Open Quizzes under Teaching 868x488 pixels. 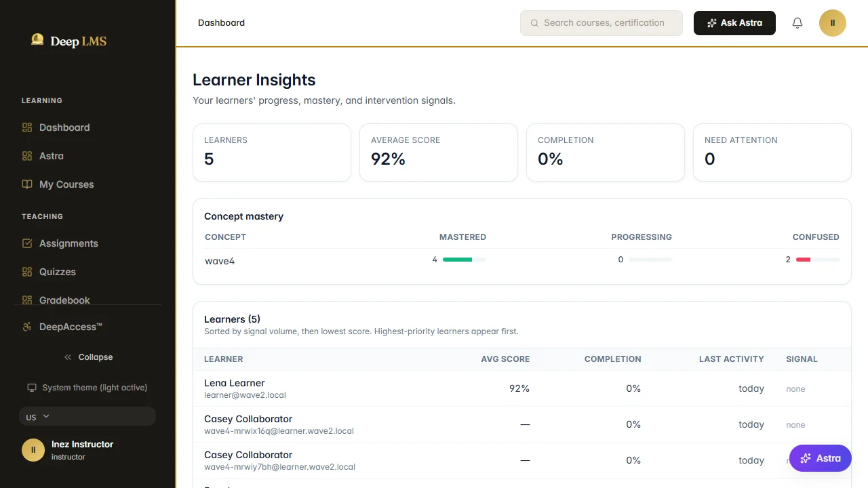point(87,272)
